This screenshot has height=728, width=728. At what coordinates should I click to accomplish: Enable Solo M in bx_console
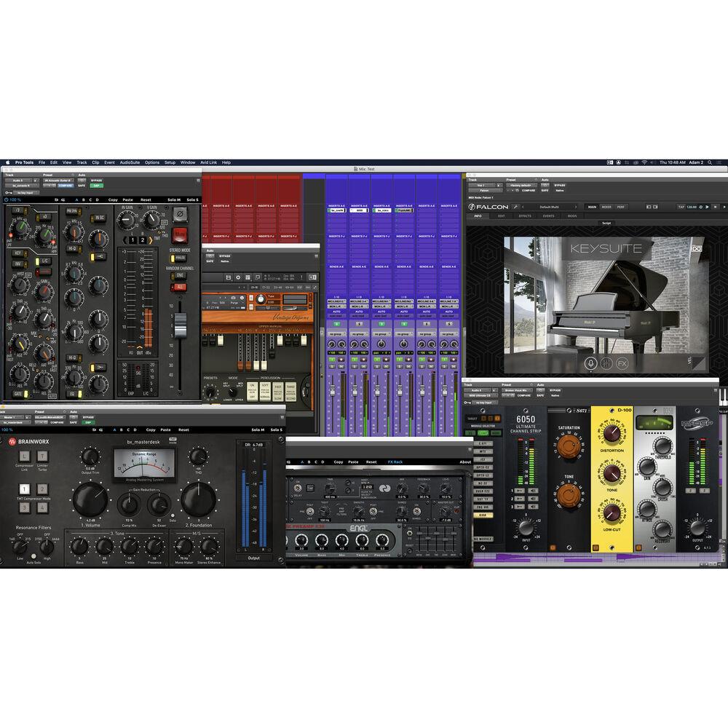(x=174, y=199)
